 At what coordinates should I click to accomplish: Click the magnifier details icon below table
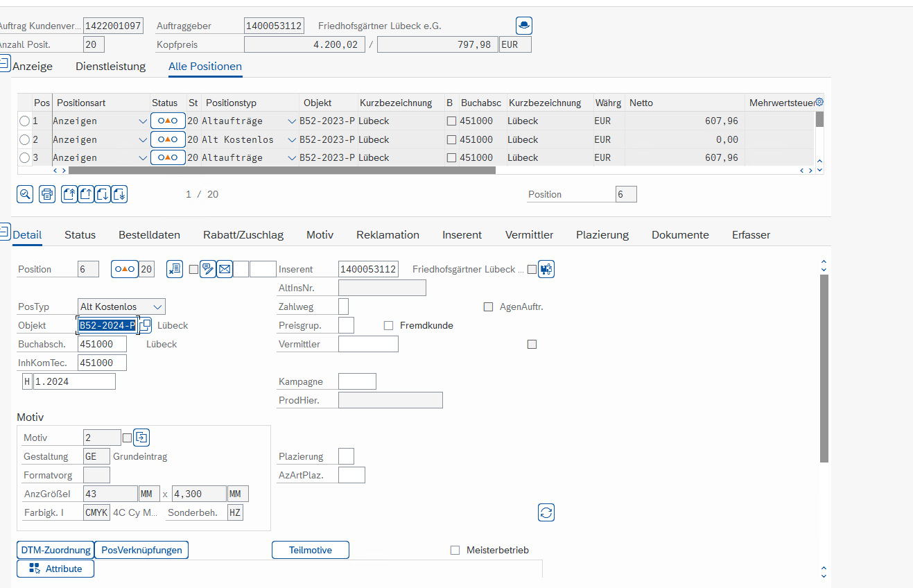[25, 194]
